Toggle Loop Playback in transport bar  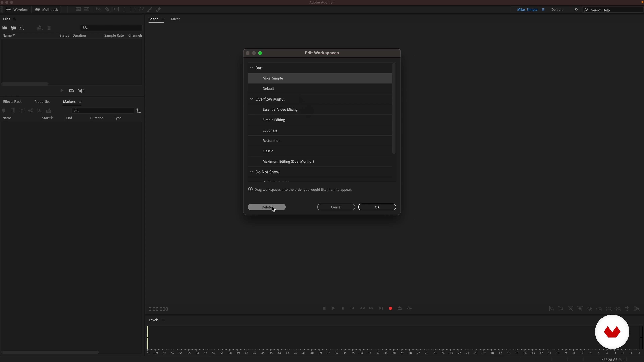[x=400, y=308]
